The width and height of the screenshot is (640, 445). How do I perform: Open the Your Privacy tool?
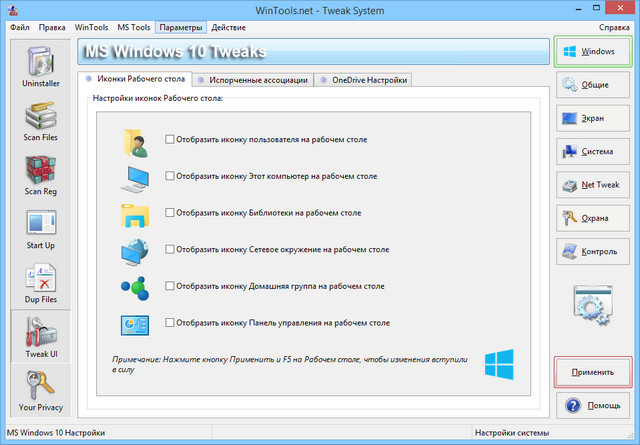[40, 391]
